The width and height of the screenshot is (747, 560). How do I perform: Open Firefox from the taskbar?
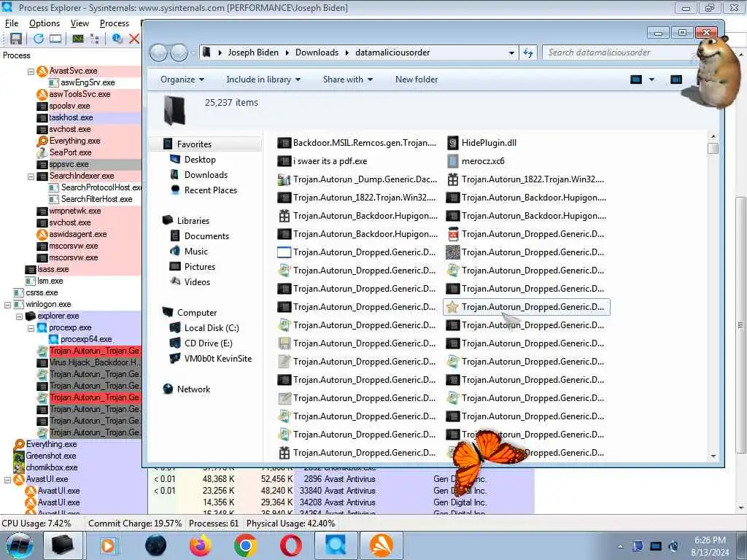coord(200,545)
